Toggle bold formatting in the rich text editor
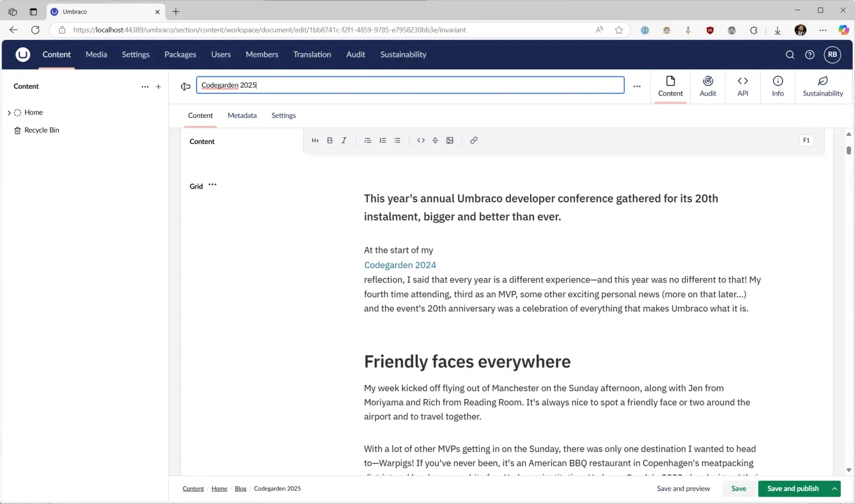This screenshot has height=504, width=855. click(x=330, y=140)
